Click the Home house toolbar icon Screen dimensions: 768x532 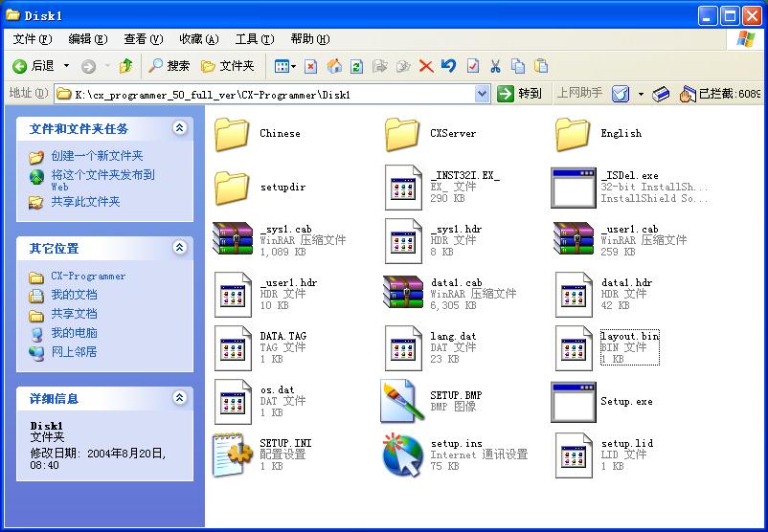click(334, 66)
